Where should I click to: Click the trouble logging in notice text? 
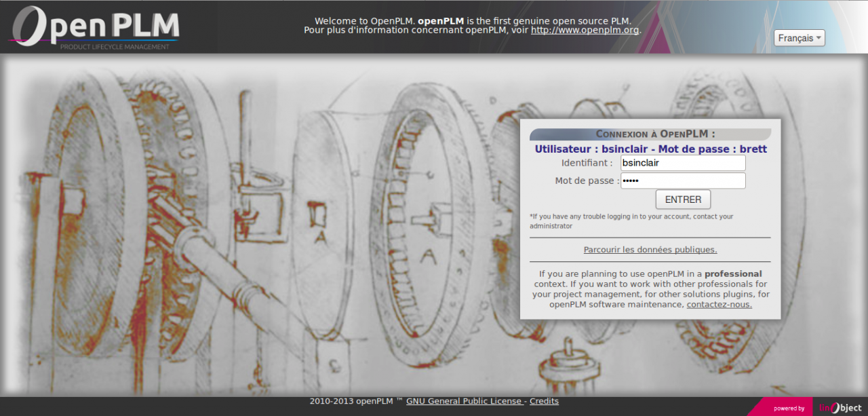[x=631, y=221]
